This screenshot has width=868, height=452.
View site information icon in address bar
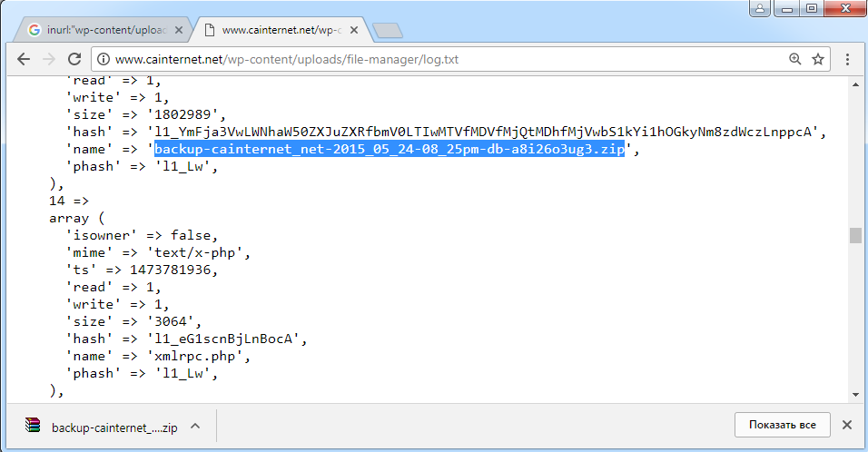click(x=104, y=59)
